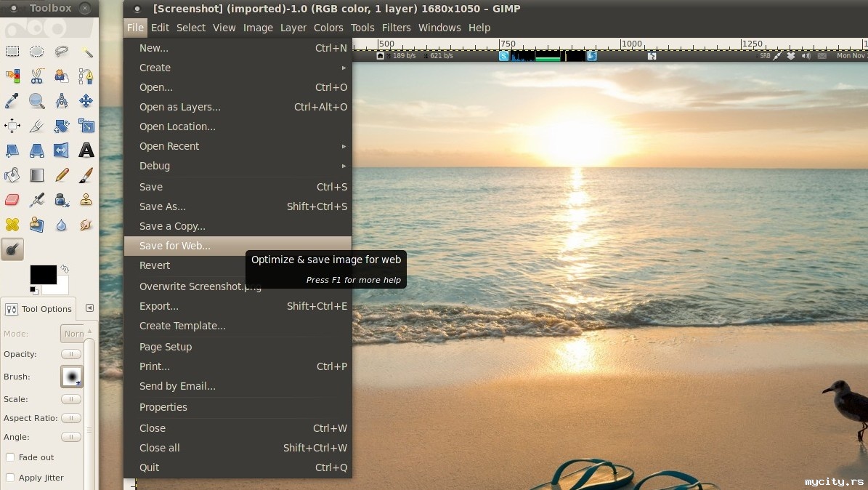Click Save for Web in File menu
The height and width of the screenshot is (490, 868).
point(175,246)
